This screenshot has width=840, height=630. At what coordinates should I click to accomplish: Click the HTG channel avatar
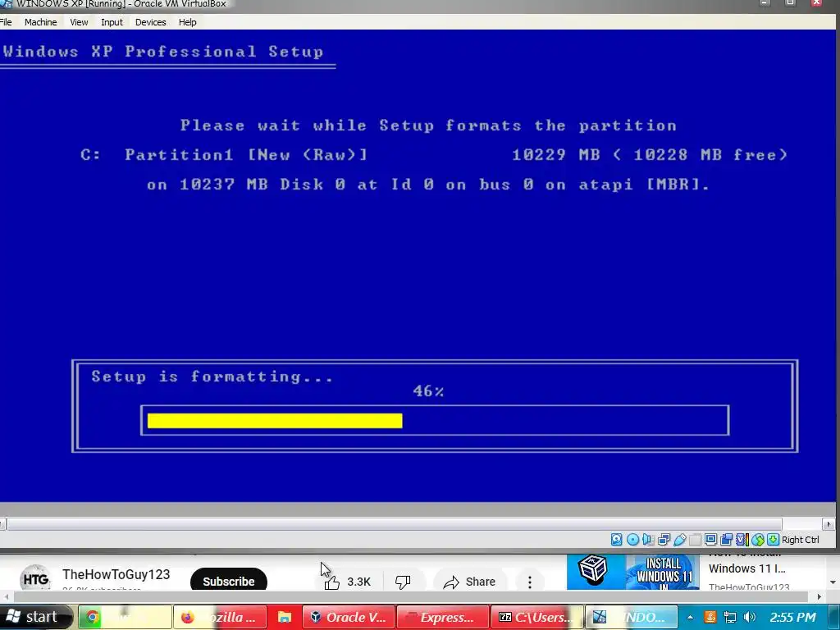point(34,578)
